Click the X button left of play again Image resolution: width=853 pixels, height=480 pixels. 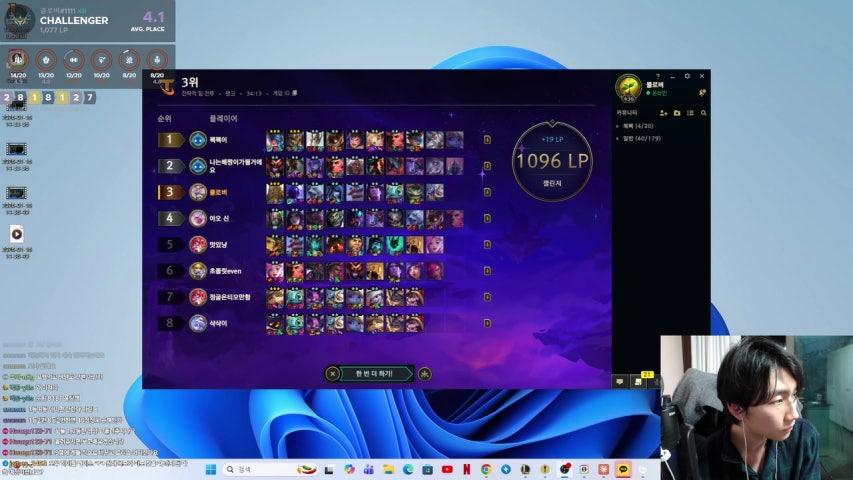[x=332, y=374]
